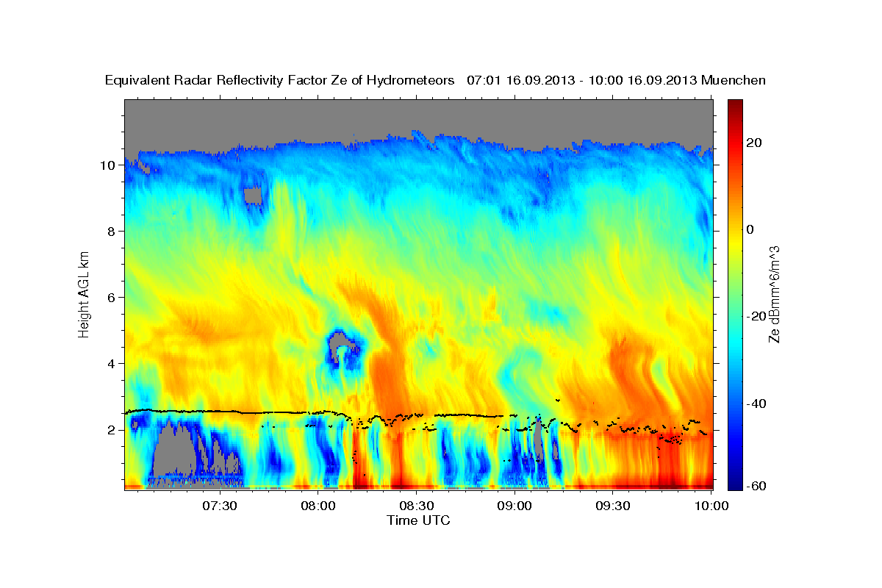Click the height tick label 4
This screenshot has width=882, height=588.
click(112, 364)
